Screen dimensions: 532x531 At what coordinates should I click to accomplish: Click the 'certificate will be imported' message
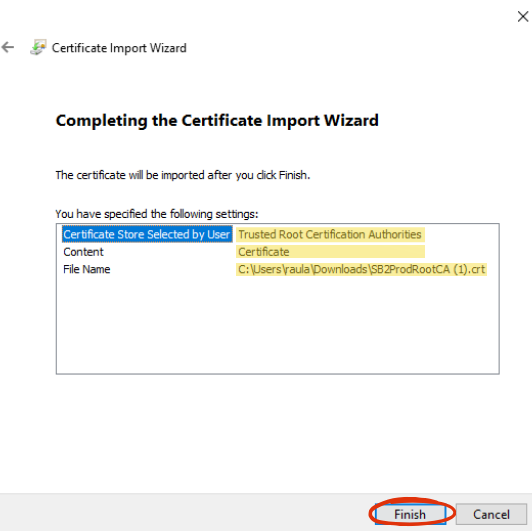[183, 175]
